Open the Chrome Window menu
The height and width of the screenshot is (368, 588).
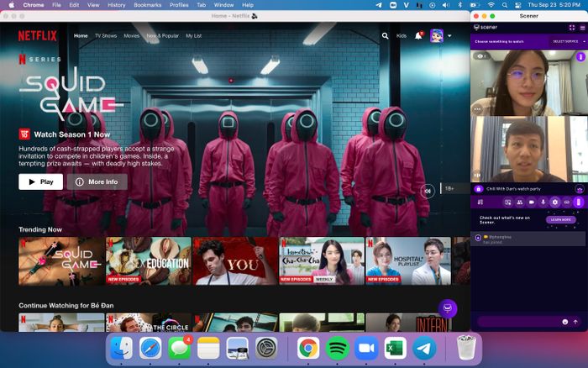coord(223,5)
